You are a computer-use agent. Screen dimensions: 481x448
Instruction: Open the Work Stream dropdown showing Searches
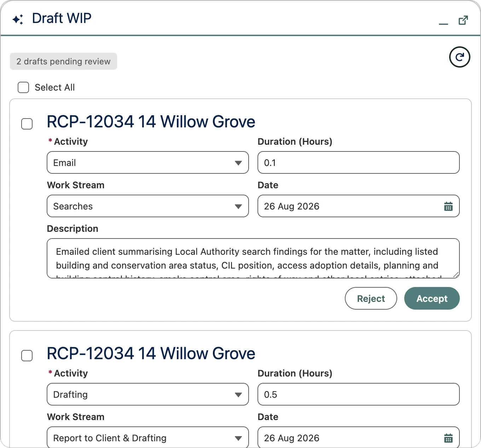pyautogui.click(x=148, y=206)
